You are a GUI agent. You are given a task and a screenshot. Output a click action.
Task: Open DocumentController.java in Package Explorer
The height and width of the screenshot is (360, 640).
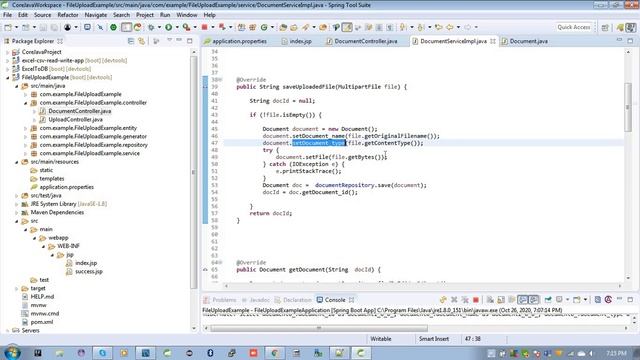[80, 111]
